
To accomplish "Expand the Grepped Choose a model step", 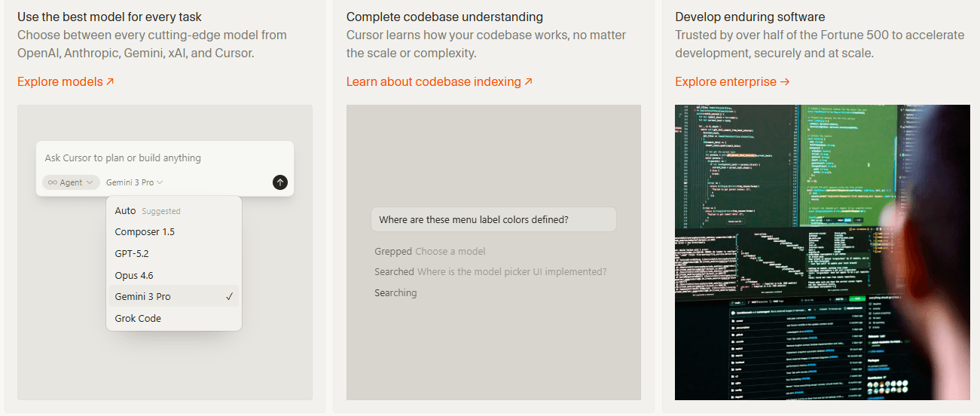I will coord(429,251).
